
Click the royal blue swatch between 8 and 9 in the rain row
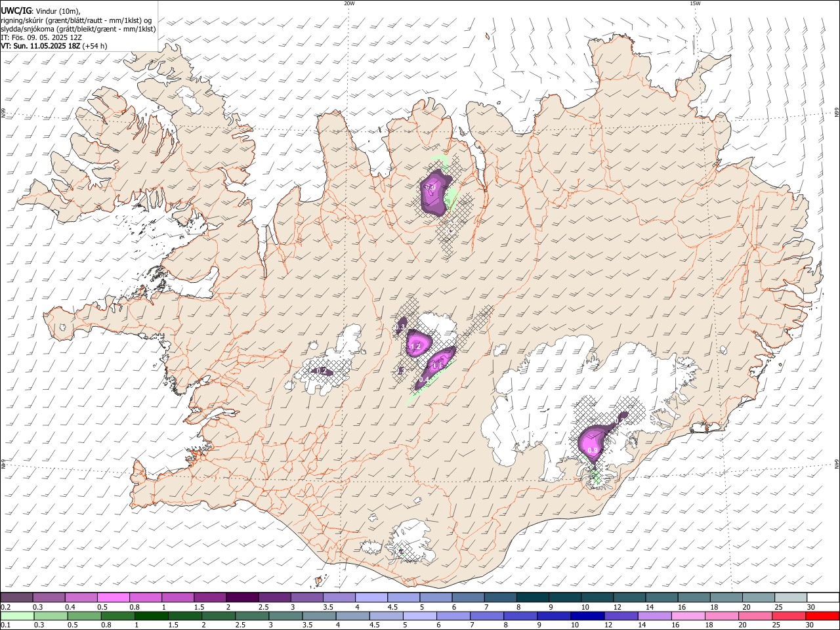pos(520,616)
